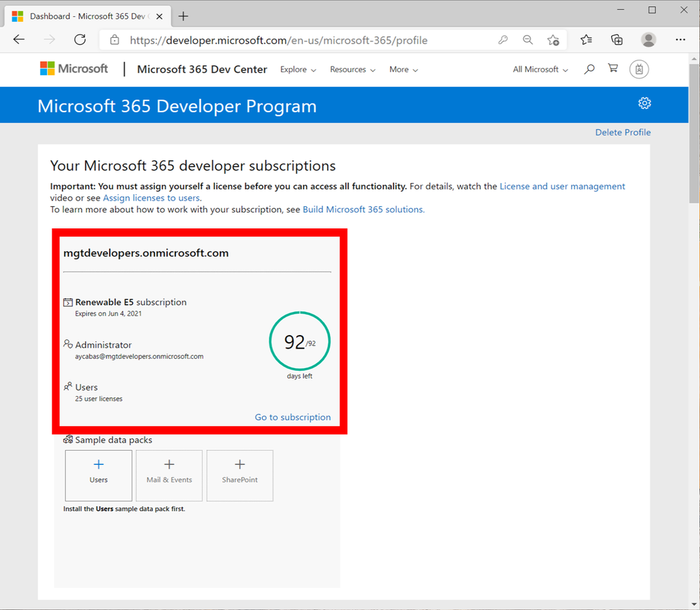Open the saved password key icon
The width and height of the screenshot is (700, 610).
pos(502,40)
